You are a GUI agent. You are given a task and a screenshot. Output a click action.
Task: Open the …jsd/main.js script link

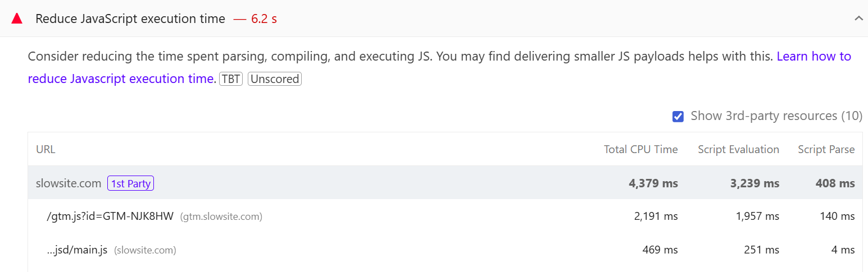click(x=77, y=250)
